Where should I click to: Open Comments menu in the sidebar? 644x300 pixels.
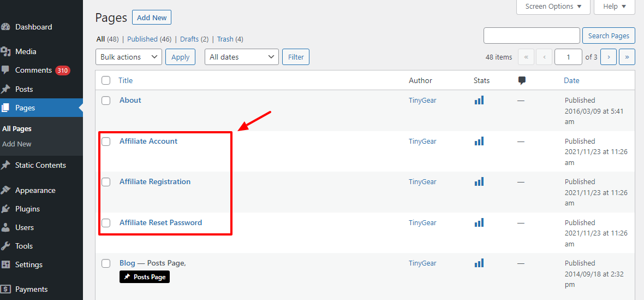pos(33,70)
